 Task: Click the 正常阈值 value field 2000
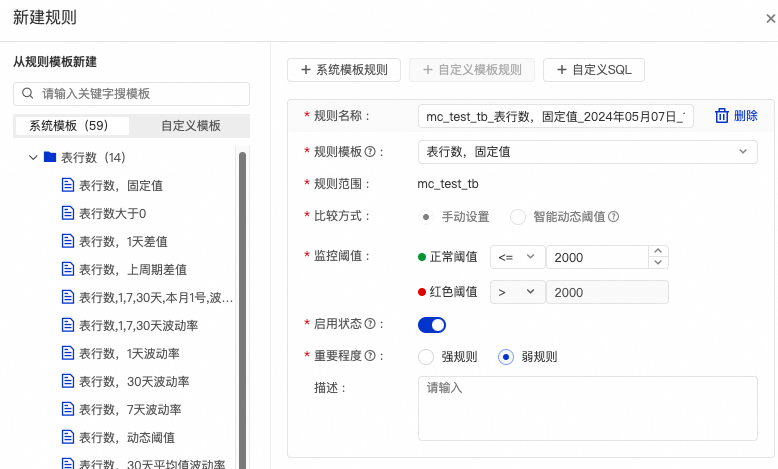[597, 257]
